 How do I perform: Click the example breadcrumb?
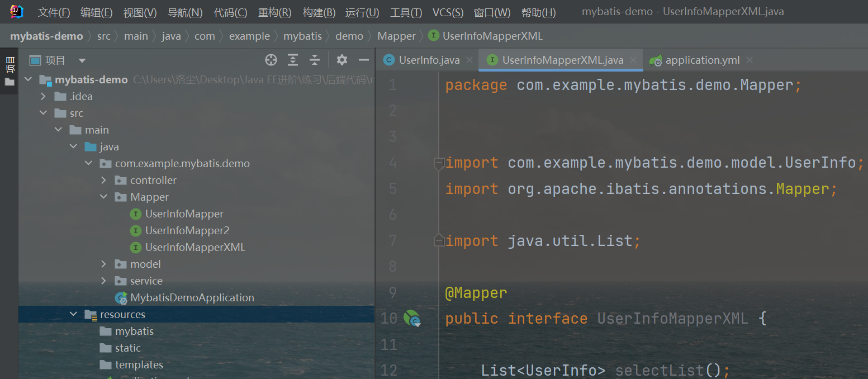click(249, 36)
